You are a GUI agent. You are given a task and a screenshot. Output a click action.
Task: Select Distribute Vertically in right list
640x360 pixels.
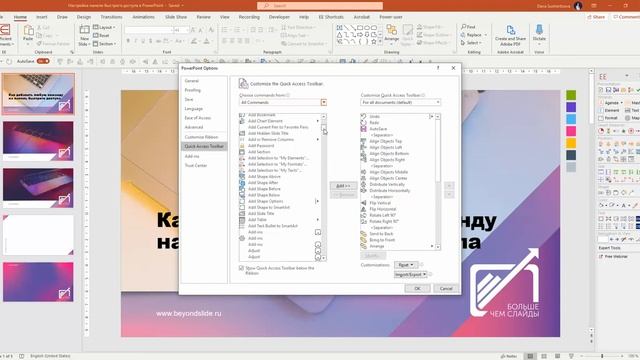387,184
